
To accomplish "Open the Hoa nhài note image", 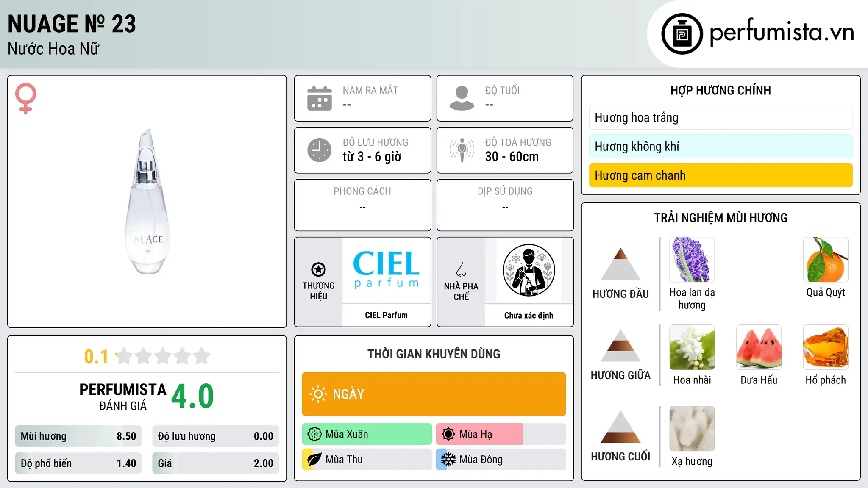I will [692, 347].
